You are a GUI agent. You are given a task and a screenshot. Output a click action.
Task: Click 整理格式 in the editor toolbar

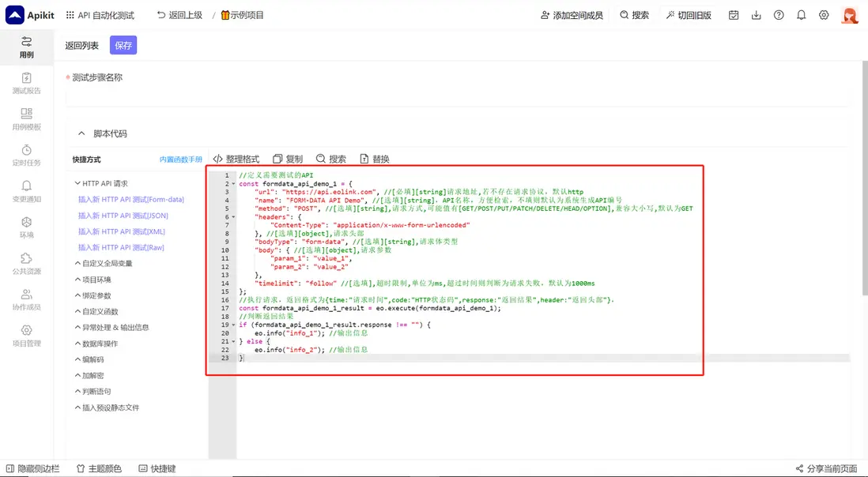click(236, 159)
